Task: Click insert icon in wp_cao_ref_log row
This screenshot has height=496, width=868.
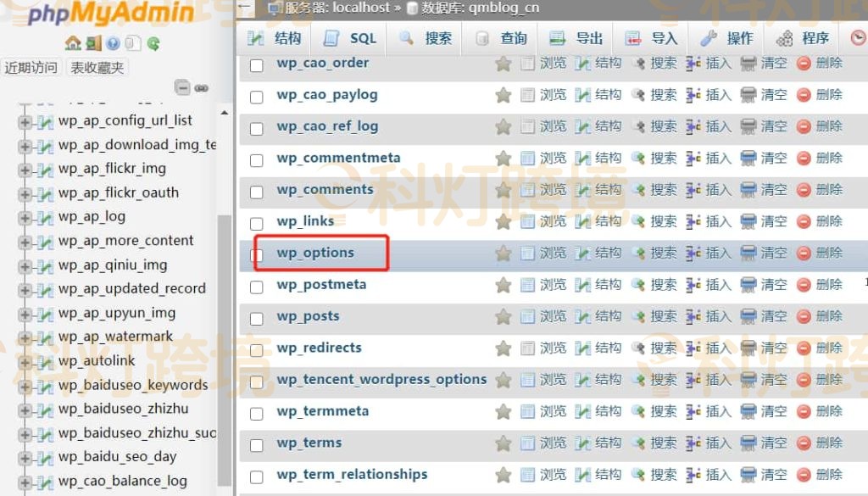Action: coord(693,127)
